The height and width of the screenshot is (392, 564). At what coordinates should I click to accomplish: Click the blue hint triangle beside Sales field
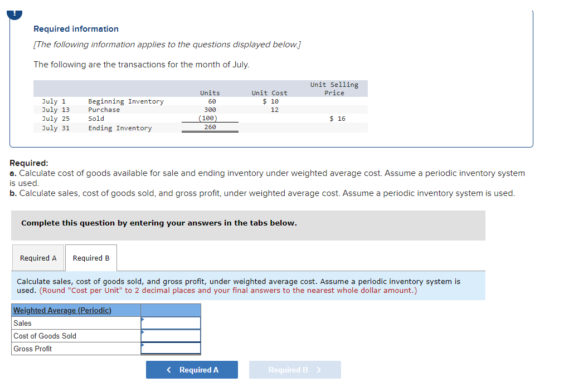pos(143,320)
